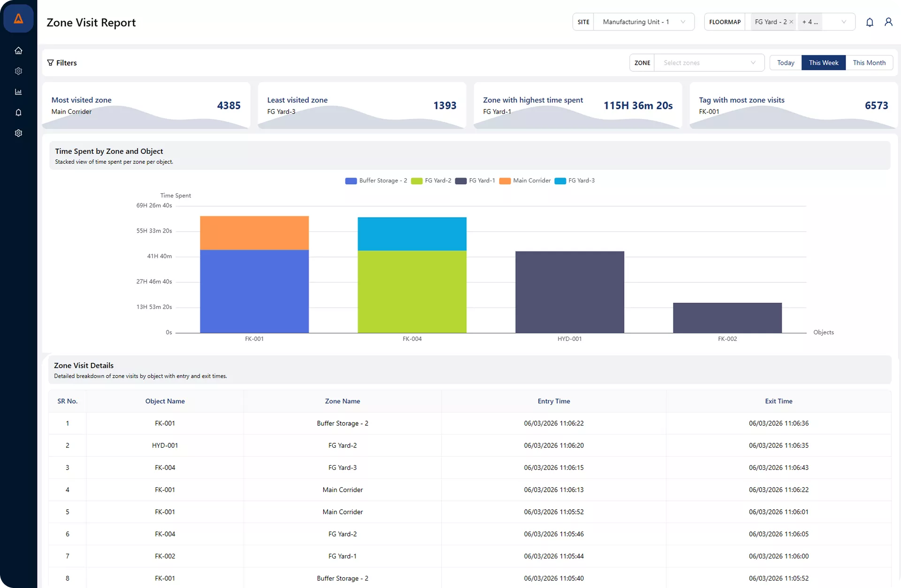This screenshot has height=588, width=901.
Task: Click the Filters funnel icon
Action: coord(51,63)
